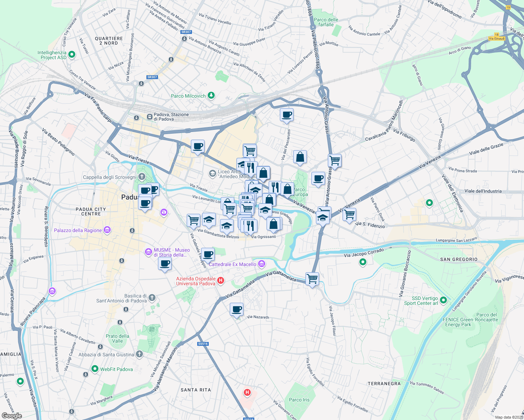Click the graduation cap marker near Liceo Artistico

(x=242, y=164)
